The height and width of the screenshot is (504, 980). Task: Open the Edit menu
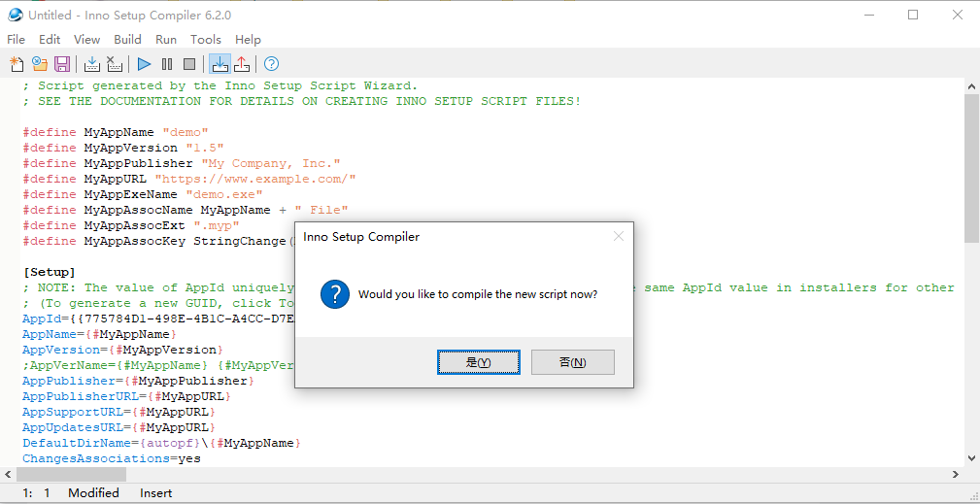click(x=50, y=40)
